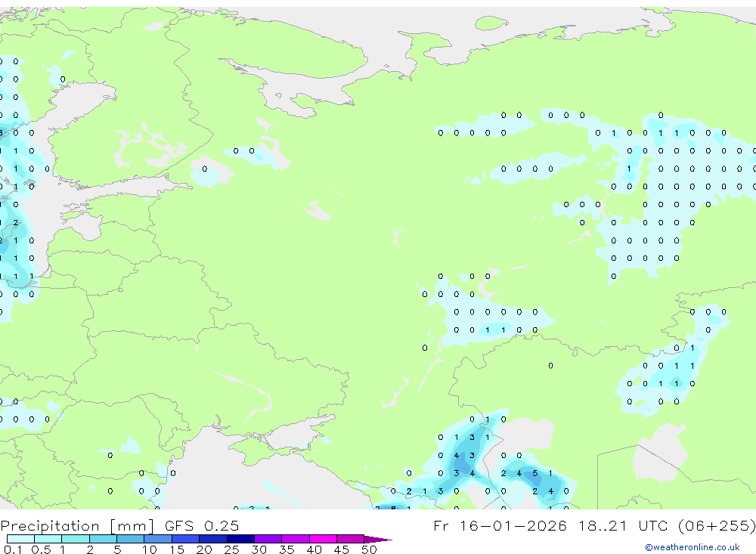Click the '15' legend scale label
Screen dimensions: 756x554
tap(177, 549)
